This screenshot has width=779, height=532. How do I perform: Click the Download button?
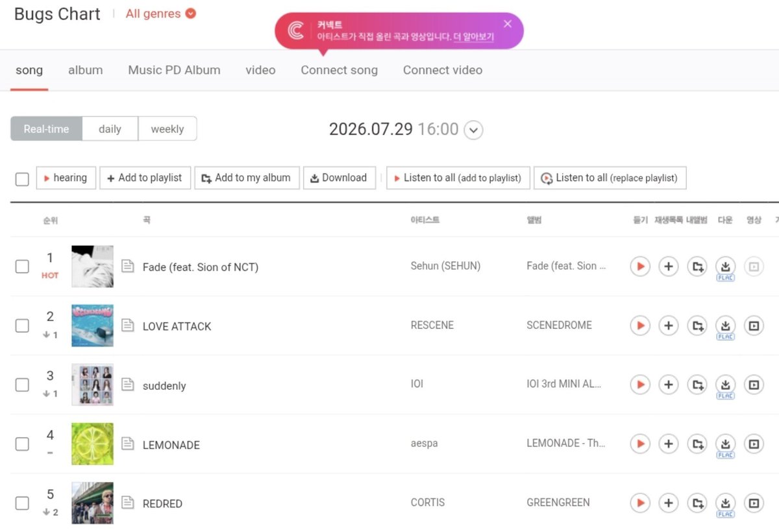(340, 178)
